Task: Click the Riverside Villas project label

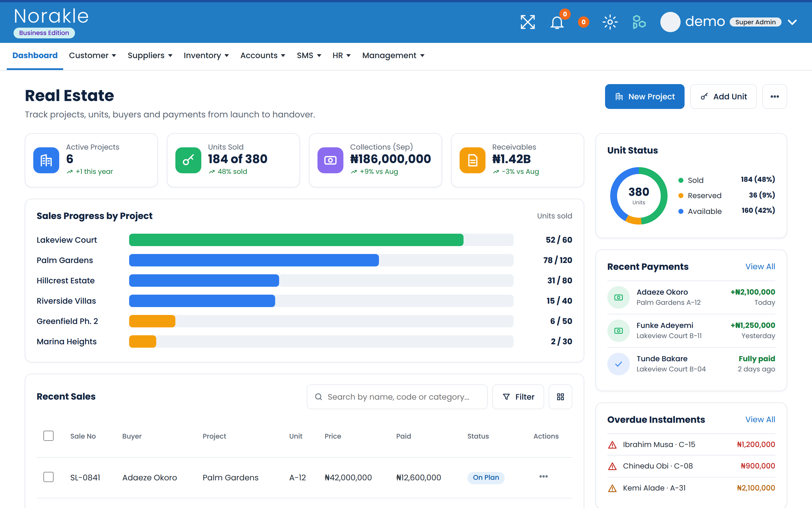Action: pos(66,301)
